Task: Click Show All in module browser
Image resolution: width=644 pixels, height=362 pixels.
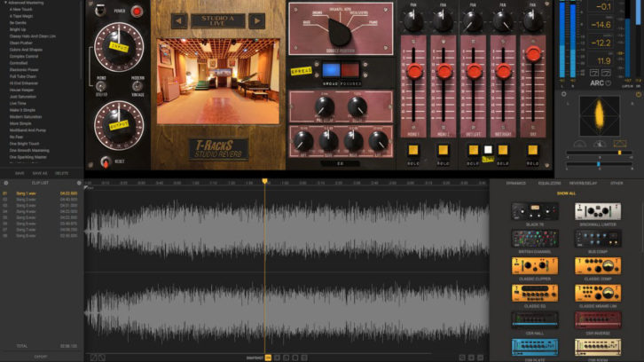Action: point(566,193)
